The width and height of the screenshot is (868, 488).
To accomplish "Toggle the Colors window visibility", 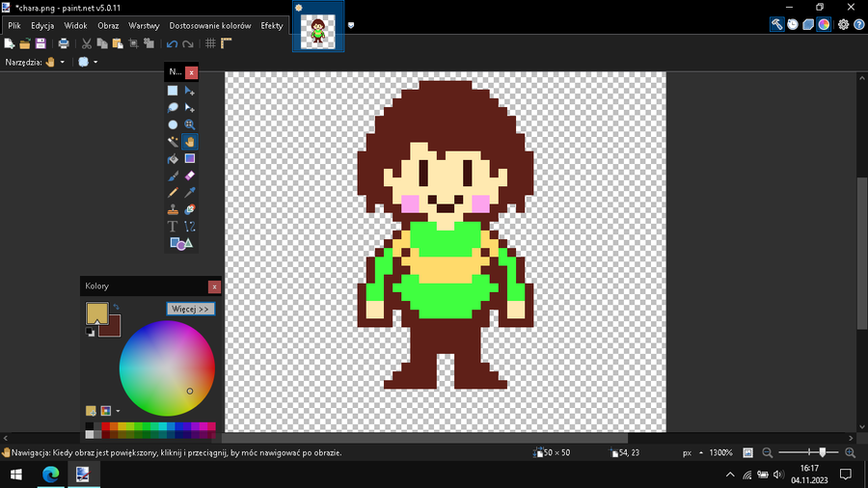I will click(x=824, y=24).
